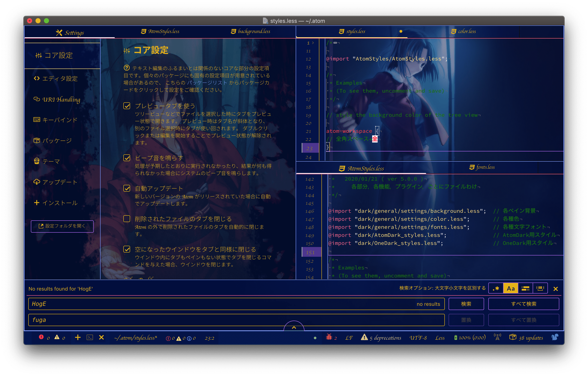Image resolution: width=588 pixels, height=376 pixels.
Task: Click the X icon beside the terminal icon
Action: pos(102,338)
